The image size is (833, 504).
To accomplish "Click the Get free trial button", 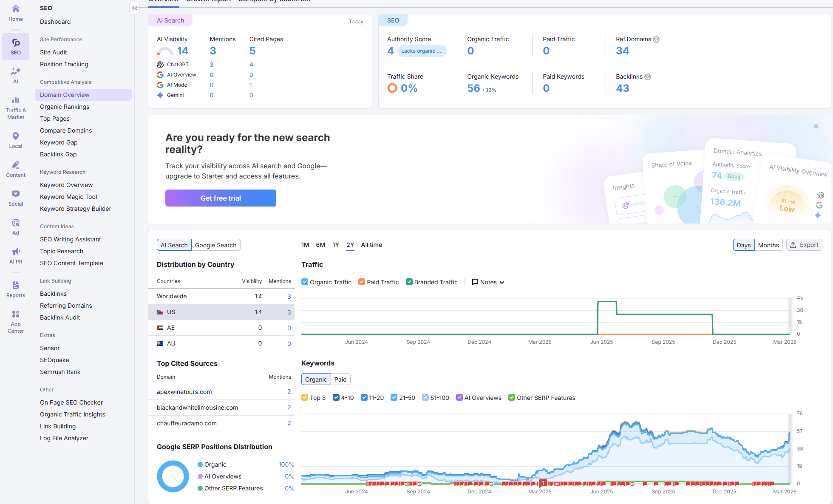I will pos(220,198).
